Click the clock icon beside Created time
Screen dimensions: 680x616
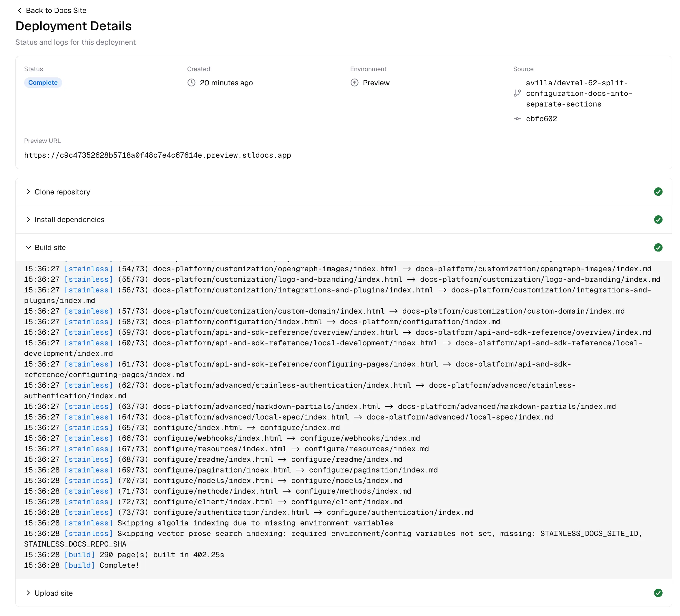(192, 83)
